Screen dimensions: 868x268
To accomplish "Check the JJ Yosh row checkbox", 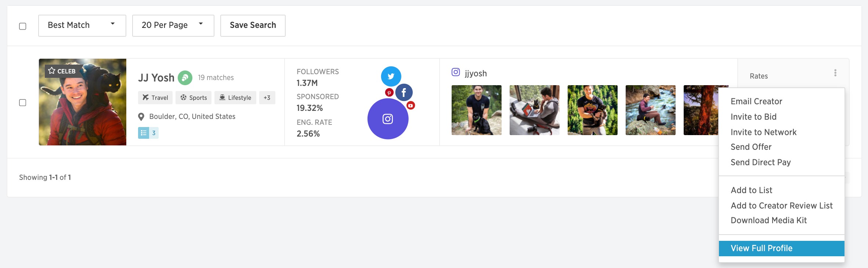I will (23, 102).
